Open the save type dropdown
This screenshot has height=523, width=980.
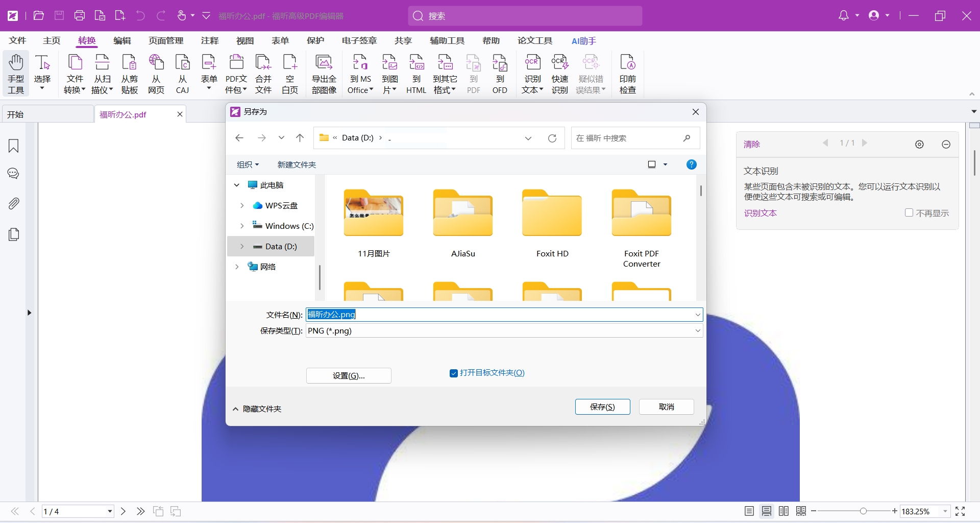pos(697,331)
